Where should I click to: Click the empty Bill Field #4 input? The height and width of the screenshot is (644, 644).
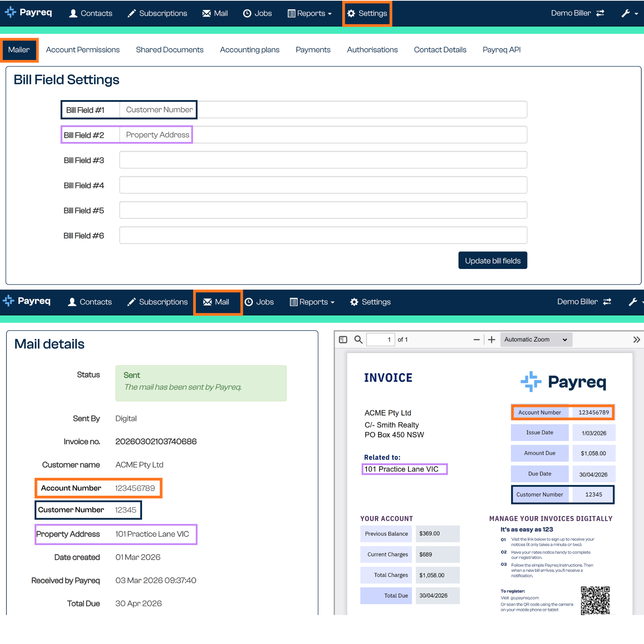(323, 185)
